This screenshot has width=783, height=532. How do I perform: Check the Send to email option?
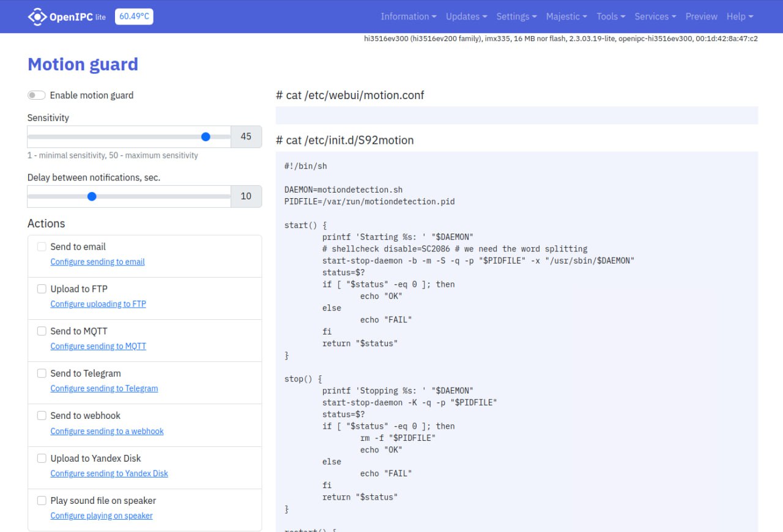pyautogui.click(x=42, y=246)
